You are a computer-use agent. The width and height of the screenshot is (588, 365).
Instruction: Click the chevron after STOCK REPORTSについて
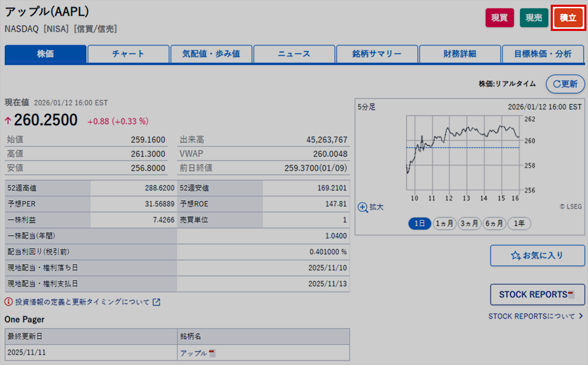click(581, 316)
